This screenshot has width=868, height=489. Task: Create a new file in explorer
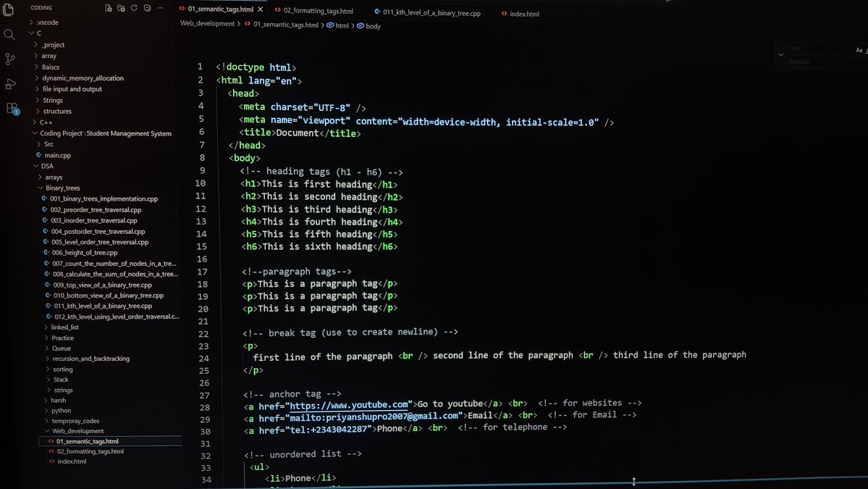(109, 8)
